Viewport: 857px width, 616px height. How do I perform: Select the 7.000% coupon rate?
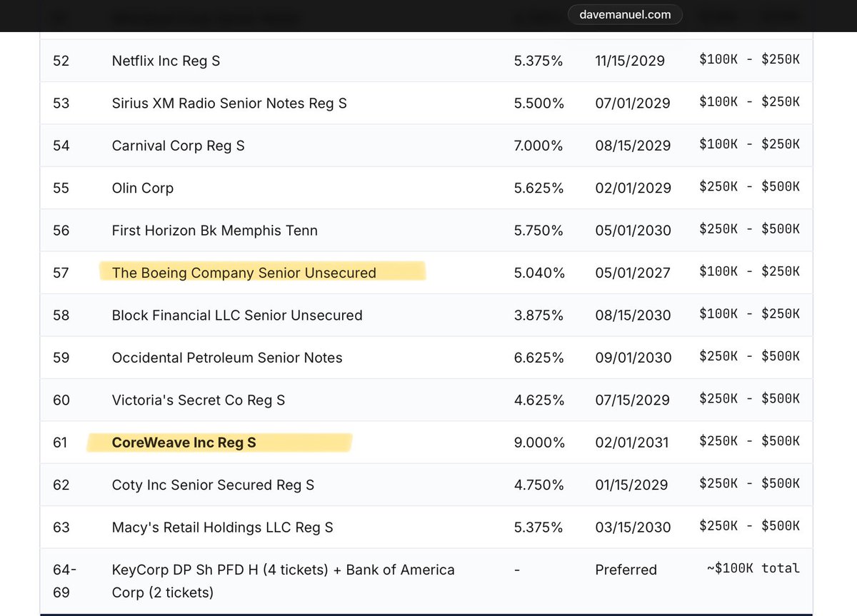point(538,146)
